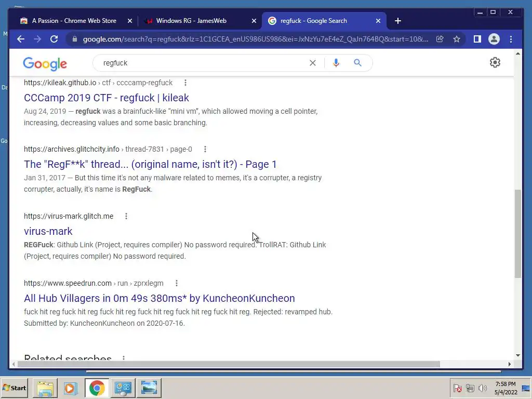Click the virus-mark.glitch.me URL text

tap(69, 216)
